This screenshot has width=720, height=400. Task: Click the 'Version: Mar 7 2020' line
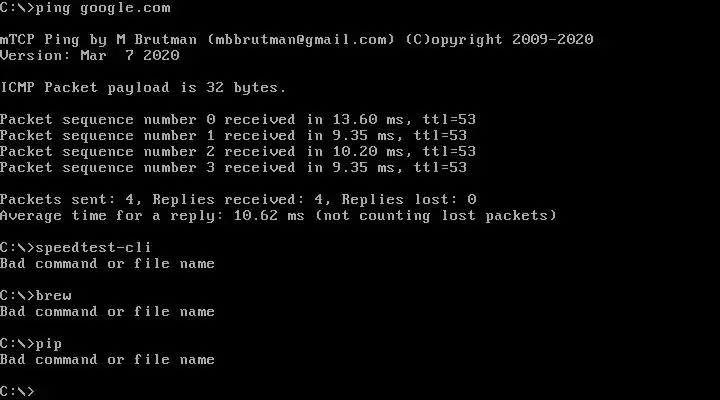(90, 56)
